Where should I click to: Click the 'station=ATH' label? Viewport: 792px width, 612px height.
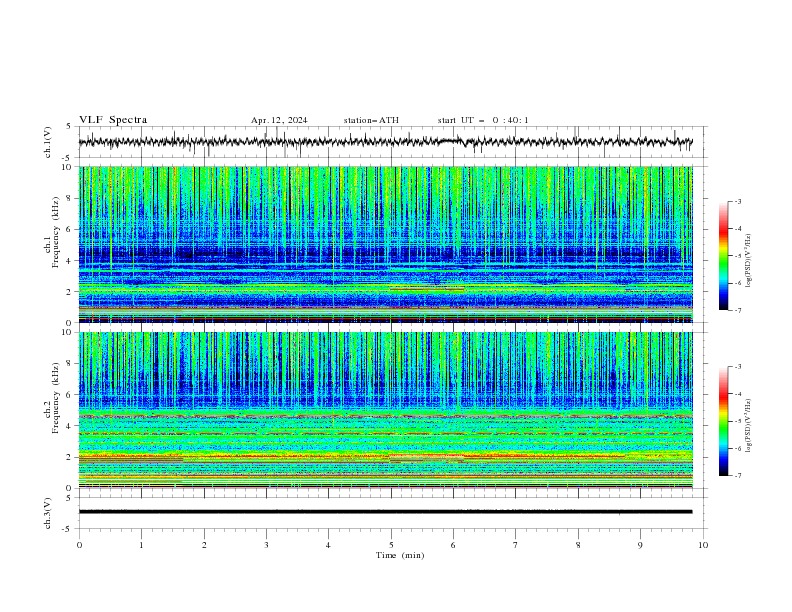pyautogui.click(x=371, y=120)
